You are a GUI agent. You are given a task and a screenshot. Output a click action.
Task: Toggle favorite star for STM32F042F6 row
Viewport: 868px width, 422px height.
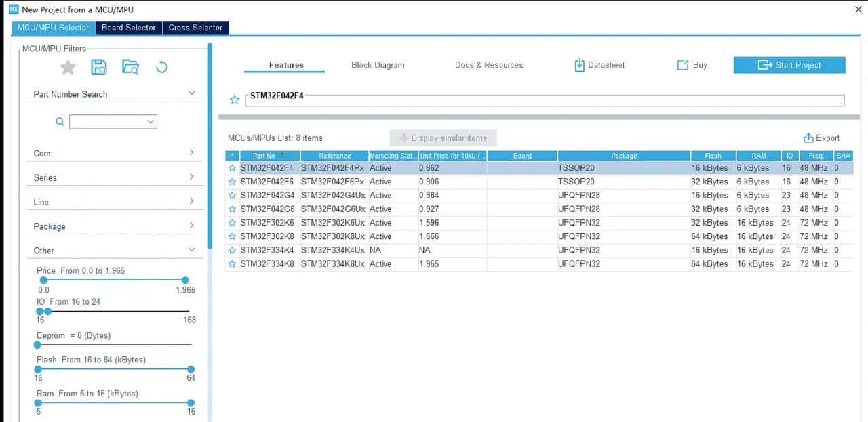[232, 182]
